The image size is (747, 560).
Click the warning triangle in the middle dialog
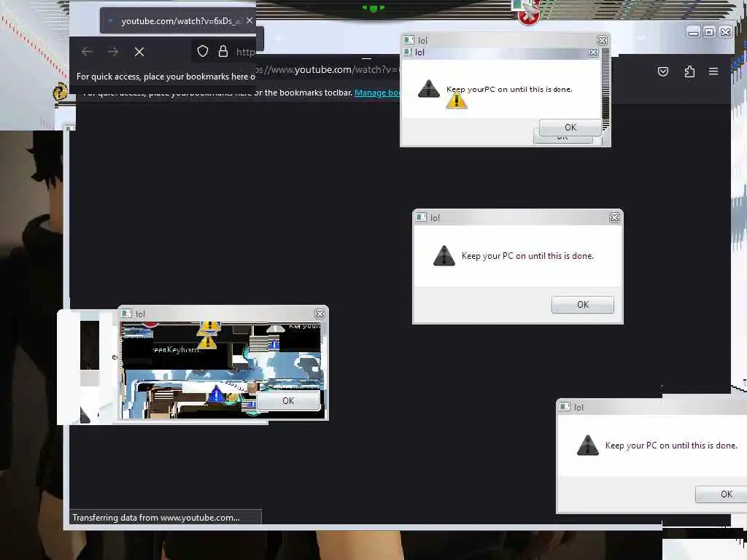444,256
